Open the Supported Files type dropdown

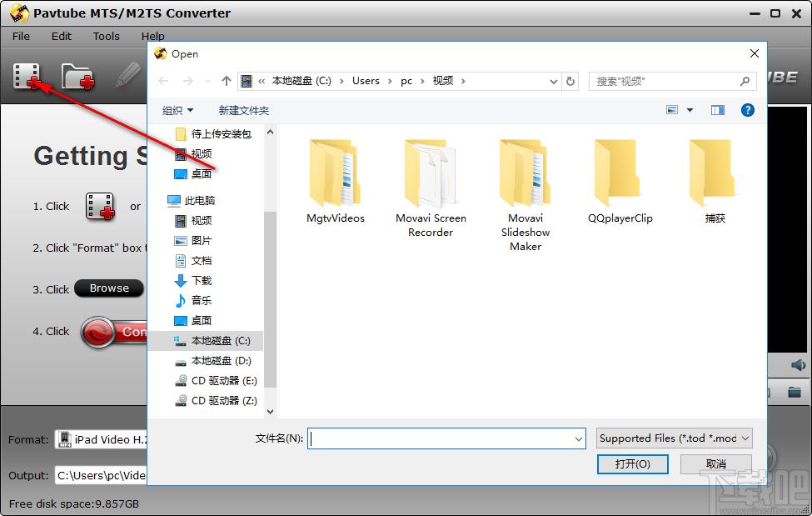[x=675, y=438]
